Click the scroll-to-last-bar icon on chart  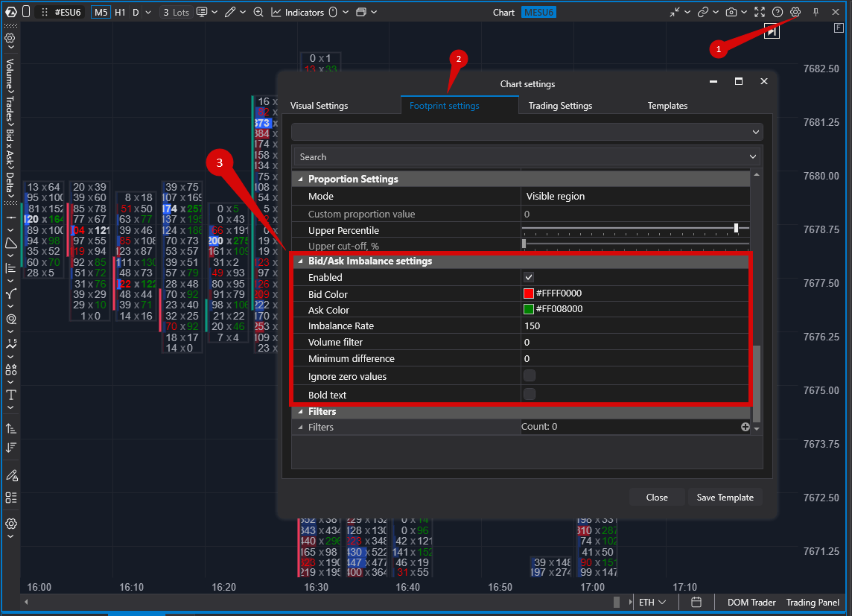[x=772, y=31]
